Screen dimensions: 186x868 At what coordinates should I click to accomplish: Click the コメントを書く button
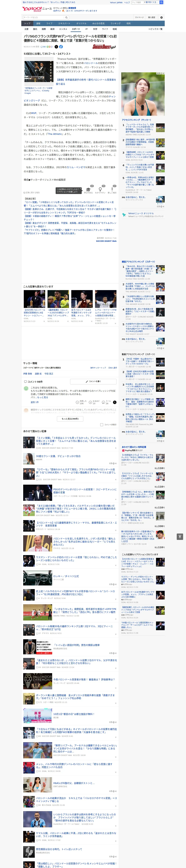point(93,381)
